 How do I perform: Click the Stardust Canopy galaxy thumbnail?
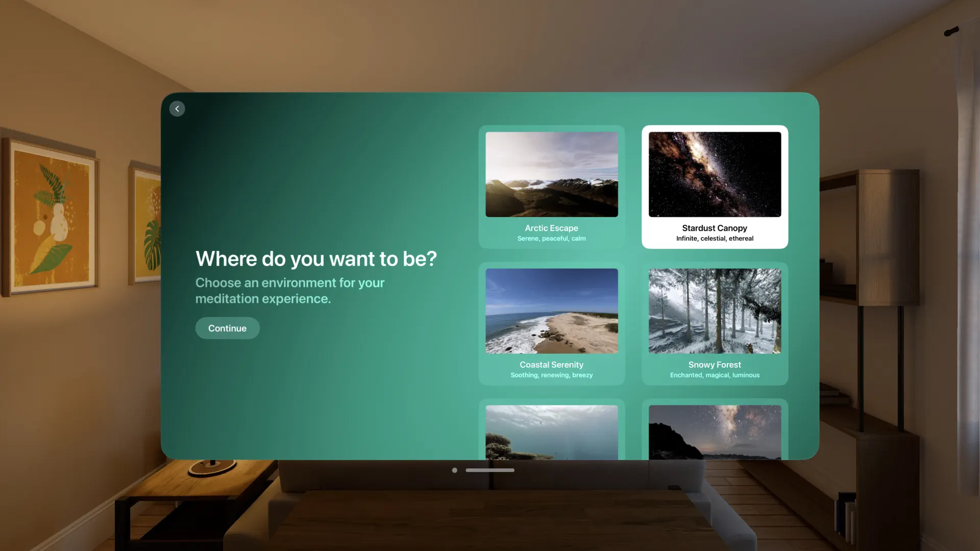pyautogui.click(x=715, y=174)
